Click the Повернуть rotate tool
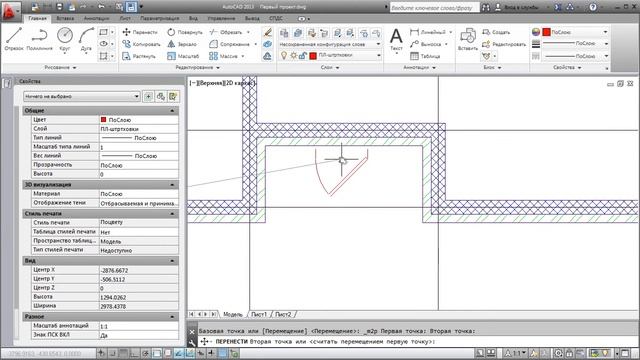This screenshot has height=360, width=640. pos(184,32)
